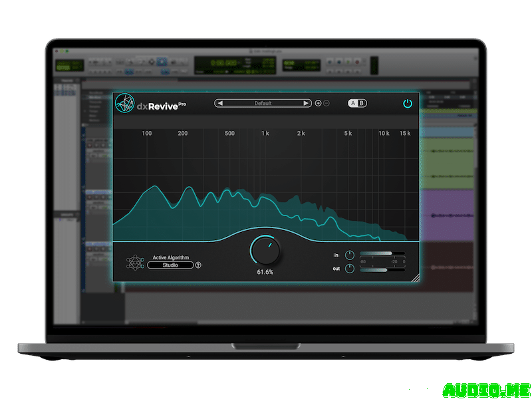Image resolution: width=532 pixels, height=399 pixels.
Task: Click the 15 k frequency label
Action: pos(405,134)
